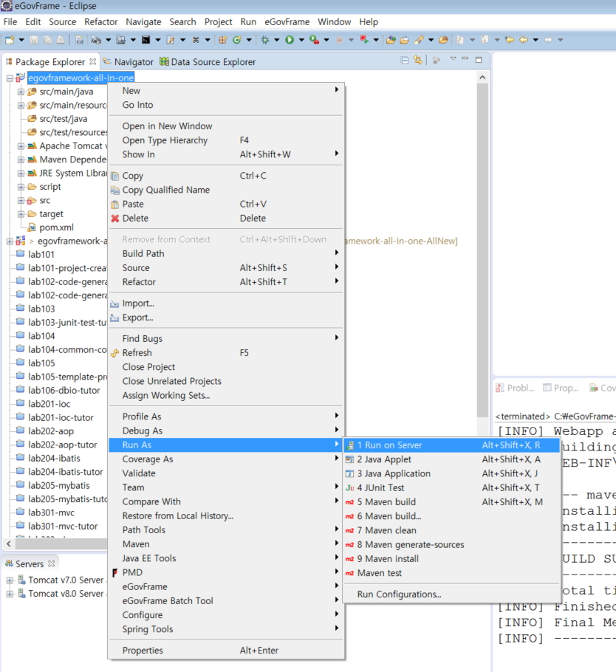This screenshot has width=616, height=672.
Task: Click the Maven build m2 icon
Action: coord(350,502)
